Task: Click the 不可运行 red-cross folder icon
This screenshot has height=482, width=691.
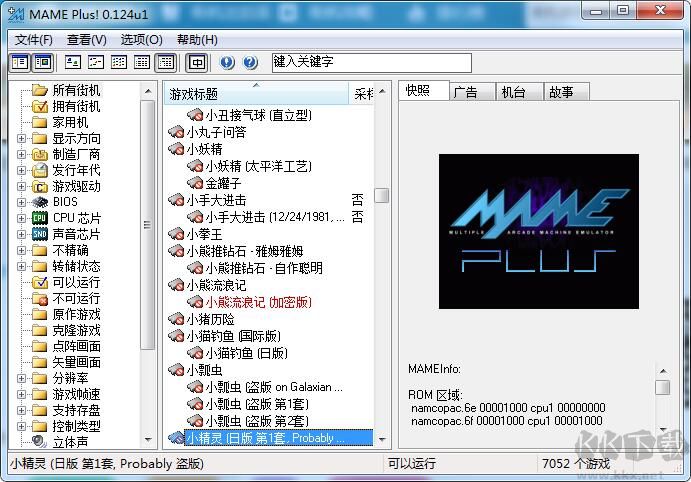Action: tap(40, 298)
